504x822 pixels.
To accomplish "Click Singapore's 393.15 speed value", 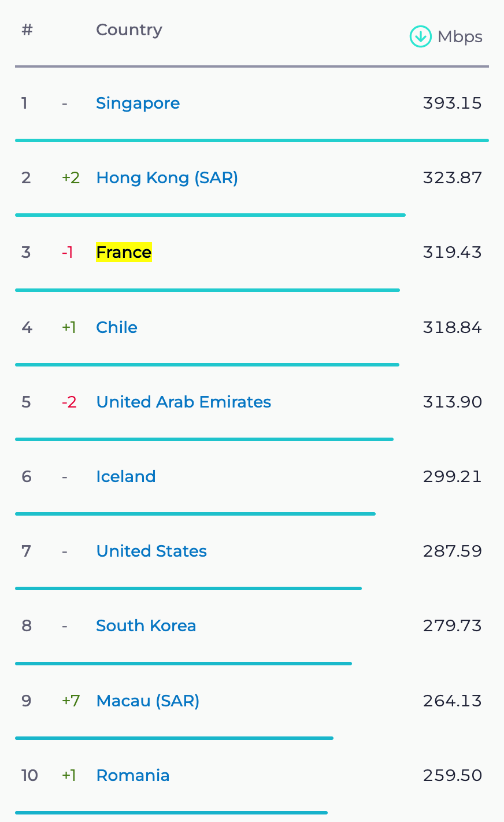I will [x=453, y=103].
